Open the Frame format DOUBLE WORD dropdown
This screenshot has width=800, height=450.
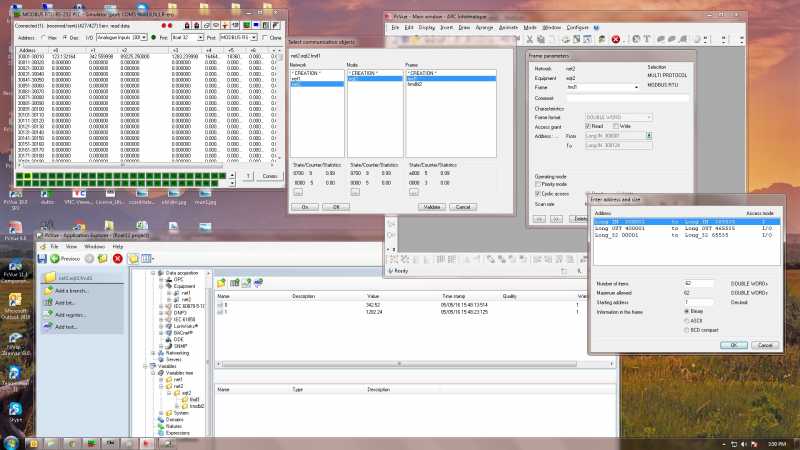pos(649,117)
